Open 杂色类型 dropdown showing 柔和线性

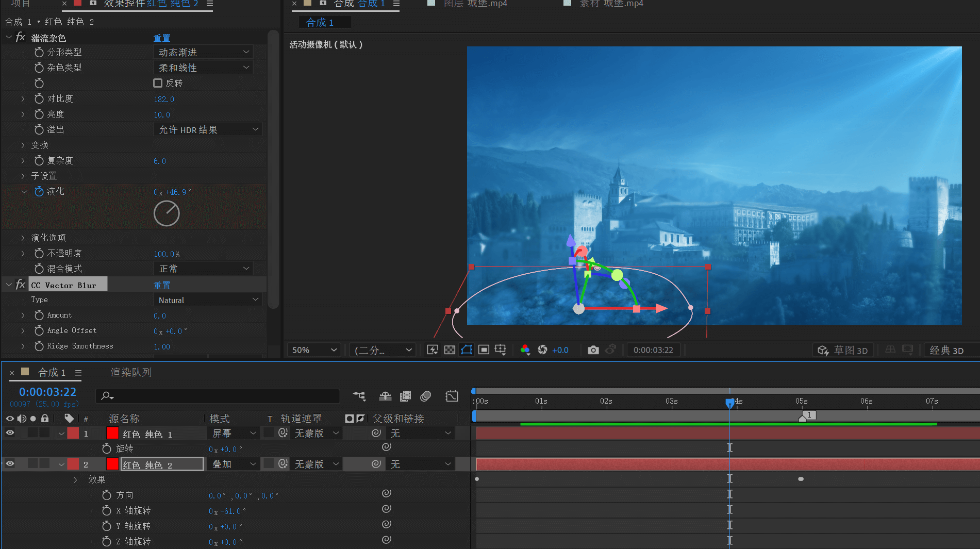203,68
